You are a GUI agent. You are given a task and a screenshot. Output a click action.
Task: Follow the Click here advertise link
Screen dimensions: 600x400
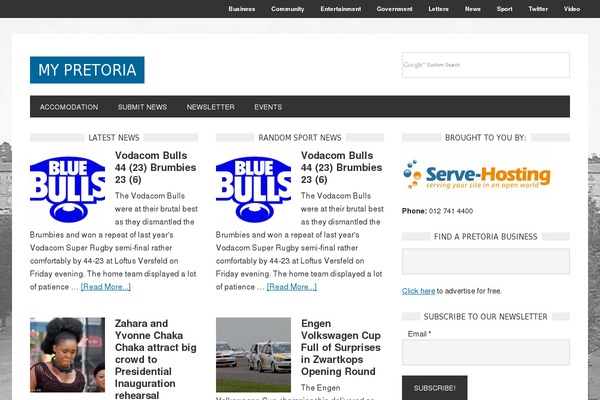[x=418, y=291]
